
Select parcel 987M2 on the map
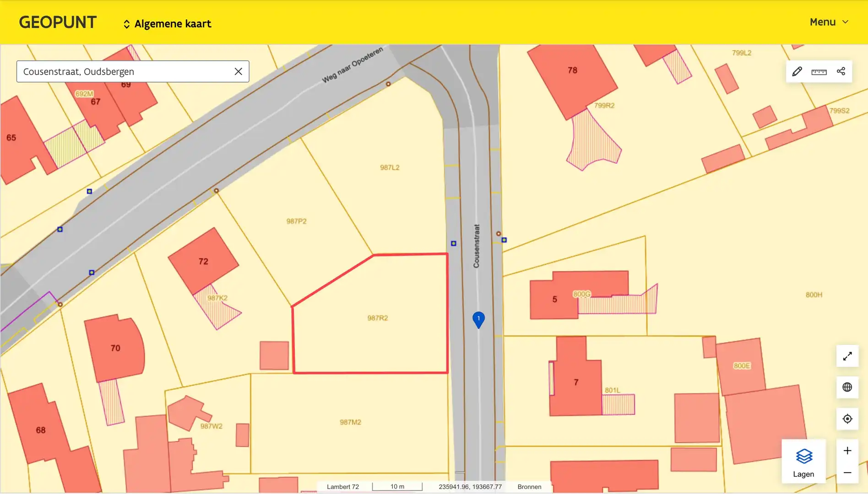point(350,422)
